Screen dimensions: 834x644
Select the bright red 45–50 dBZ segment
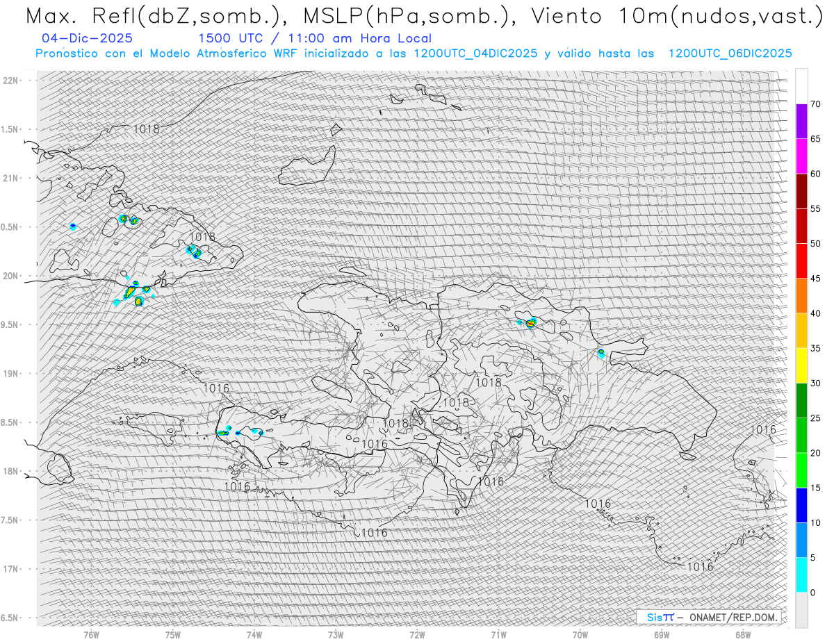coord(801,261)
